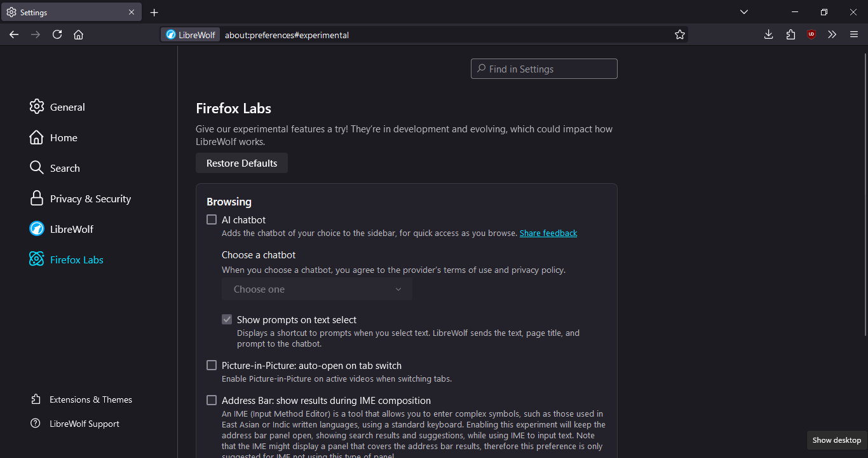Open the extensions puzzle icon
This screenshot has height=458, width=868.
[x=790, y=34]
